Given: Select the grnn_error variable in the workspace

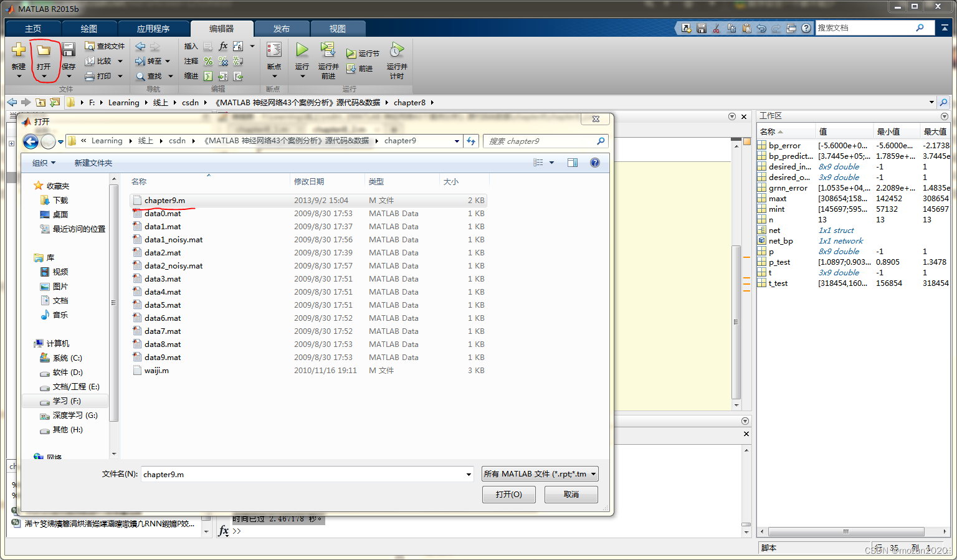Looking at the screenshot, I should pyautogui.click(x=853, y=187).
